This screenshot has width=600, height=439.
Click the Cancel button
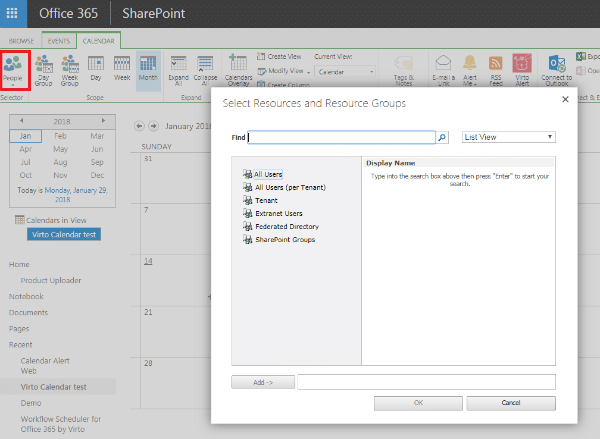click(x=511, y=403)
